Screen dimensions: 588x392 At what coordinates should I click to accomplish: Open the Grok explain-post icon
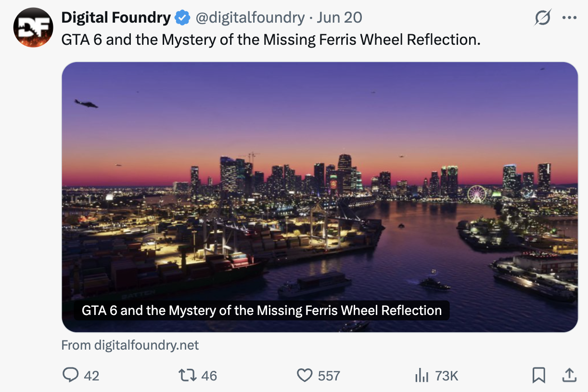pyautogui.click(x=542, y=18)
